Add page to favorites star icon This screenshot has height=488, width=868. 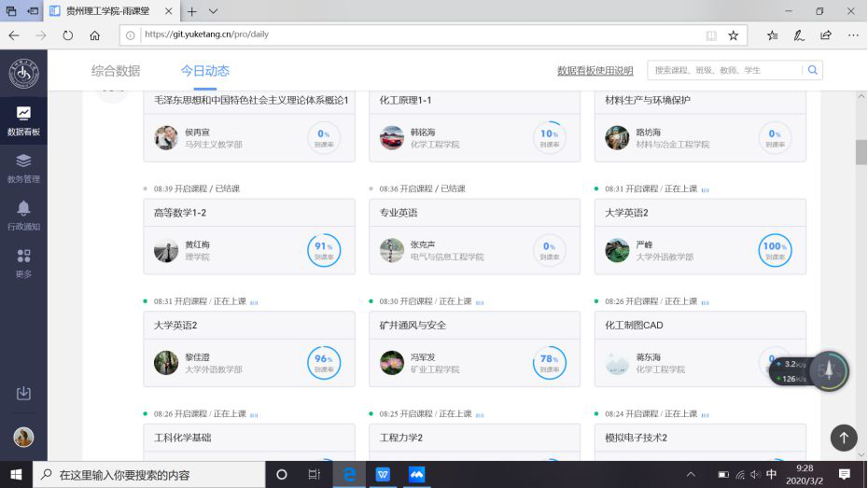click(x=734, y=35)
